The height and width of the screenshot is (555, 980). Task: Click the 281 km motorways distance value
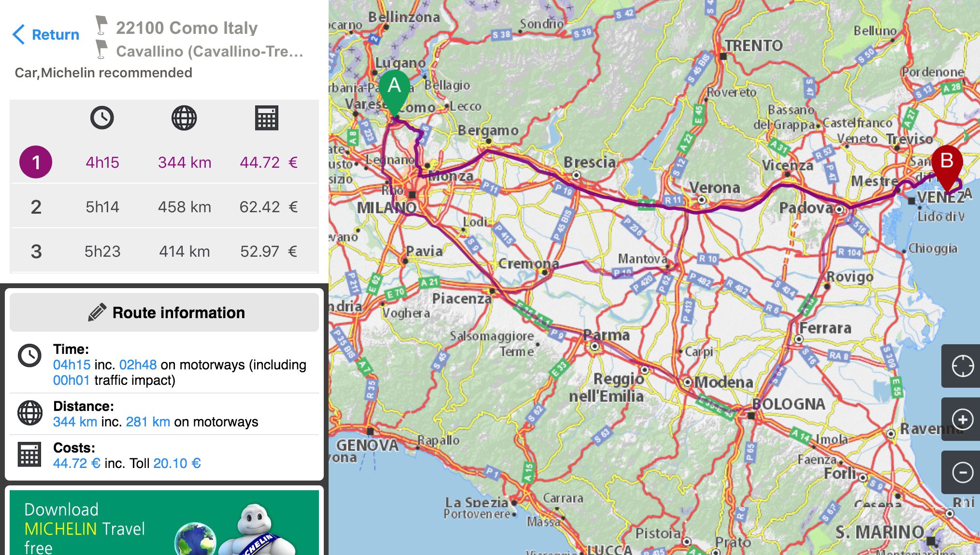(147, 422)
